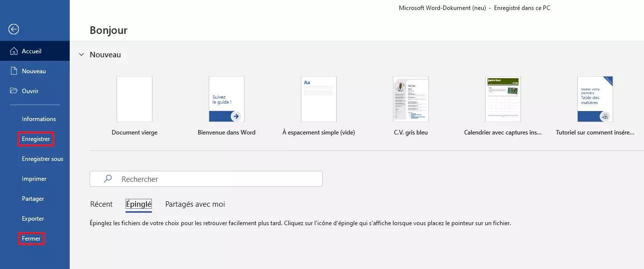This screenshot has width=644, height=269.
Task: Choose the C.V. gris bleu template
Action: tap(411, 99)
